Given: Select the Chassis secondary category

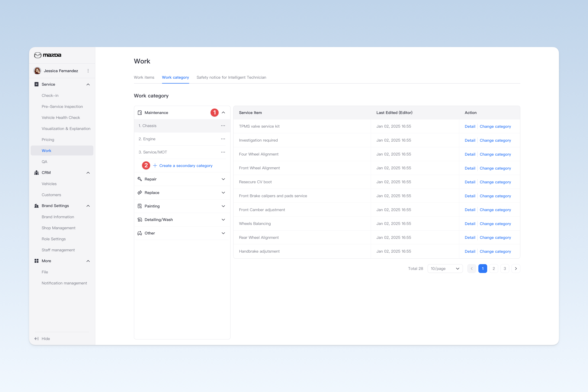Looking at the screenshot, I should pyautogui.click(x=182, y=126).
